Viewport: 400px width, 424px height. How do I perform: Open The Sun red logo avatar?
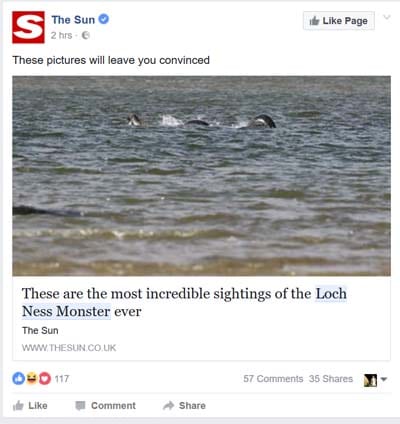click(x=28, y=27)
